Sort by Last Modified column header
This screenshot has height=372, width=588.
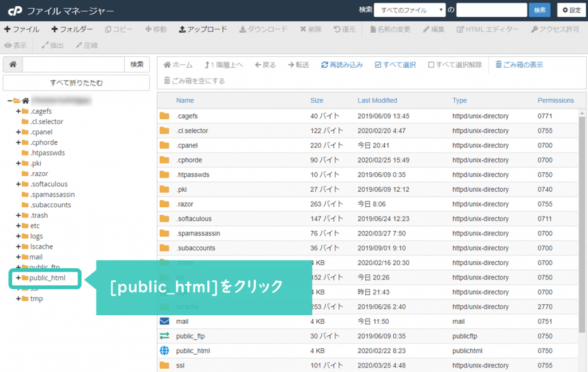377,100
